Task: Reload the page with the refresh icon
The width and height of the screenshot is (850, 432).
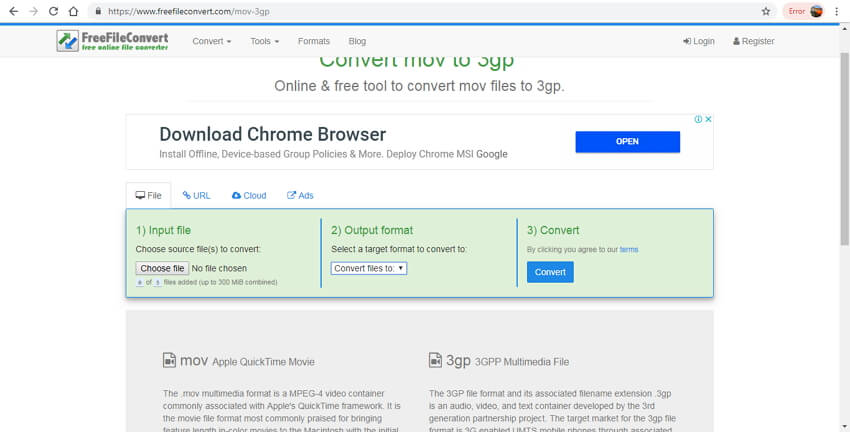Action: tap(53, 11)
